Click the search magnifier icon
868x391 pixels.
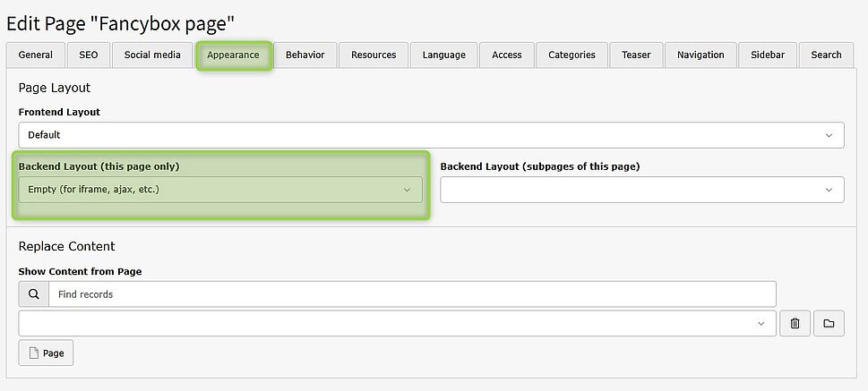(x=33, y=293)
